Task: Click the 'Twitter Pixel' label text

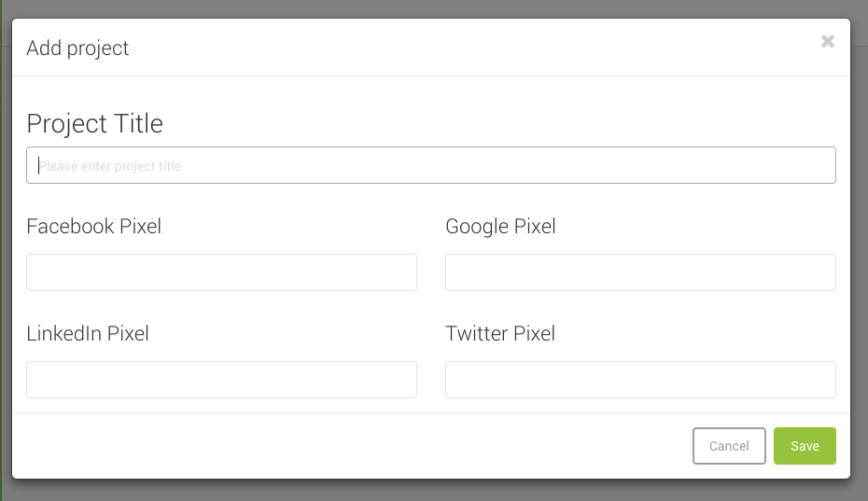Action: [500, 333]
